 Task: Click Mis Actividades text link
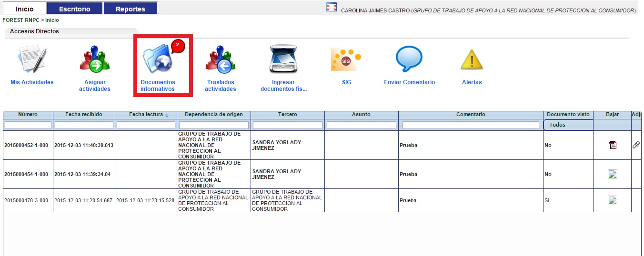32,82
